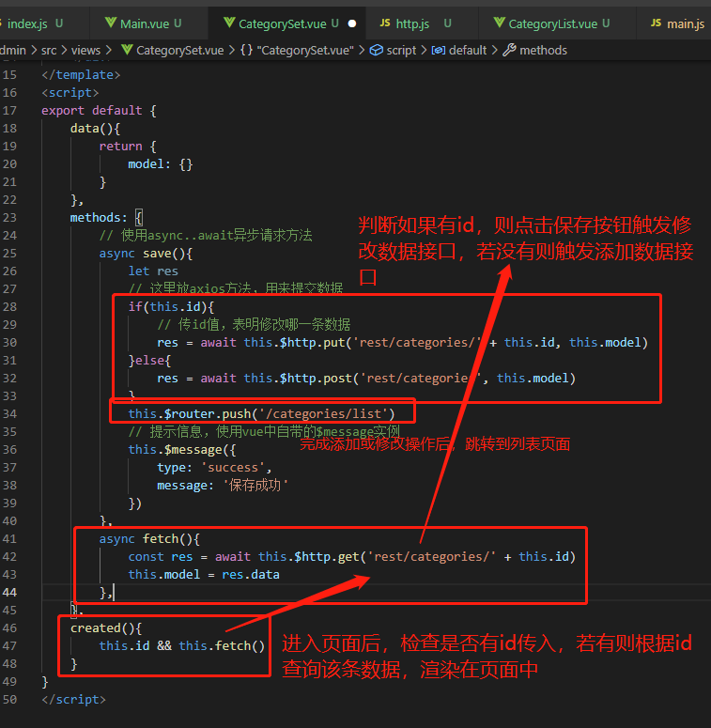
Task: Click '$http.put' on line 30
Action: click(313, 343)
